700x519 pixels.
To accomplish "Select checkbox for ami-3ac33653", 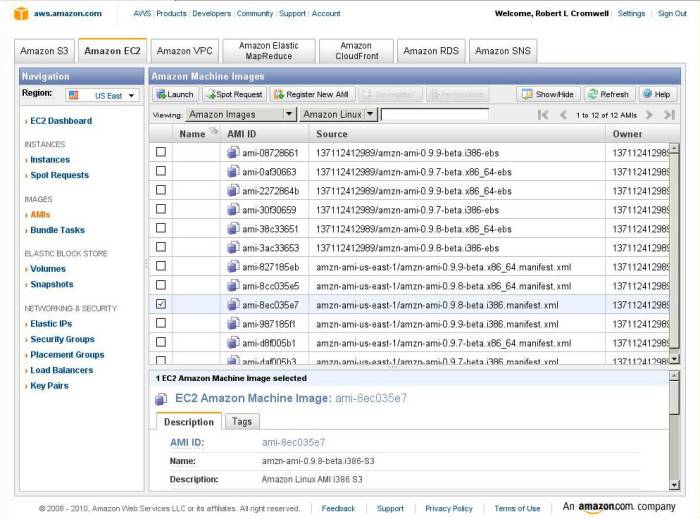I will [161, 247].
